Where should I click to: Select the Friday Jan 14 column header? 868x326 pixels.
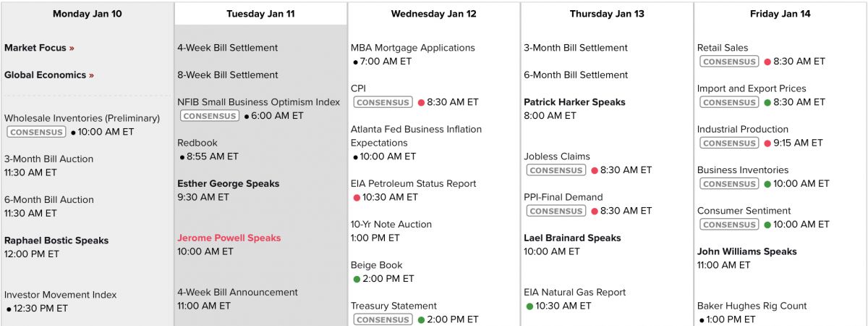780,14
